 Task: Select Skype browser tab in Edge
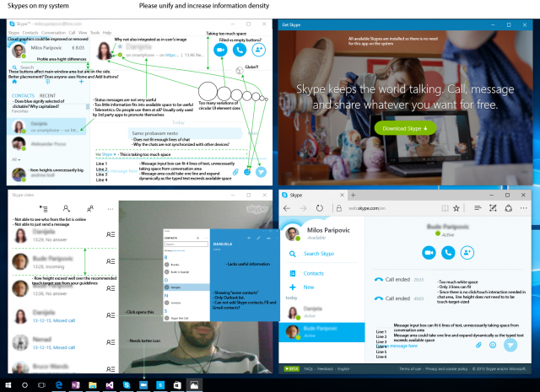coord(313,195)
